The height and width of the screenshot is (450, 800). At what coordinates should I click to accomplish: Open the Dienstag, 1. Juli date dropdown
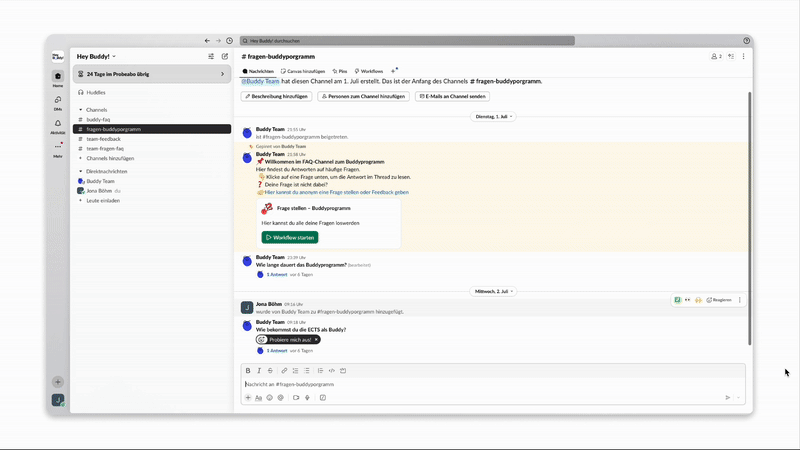pos(493,116)
